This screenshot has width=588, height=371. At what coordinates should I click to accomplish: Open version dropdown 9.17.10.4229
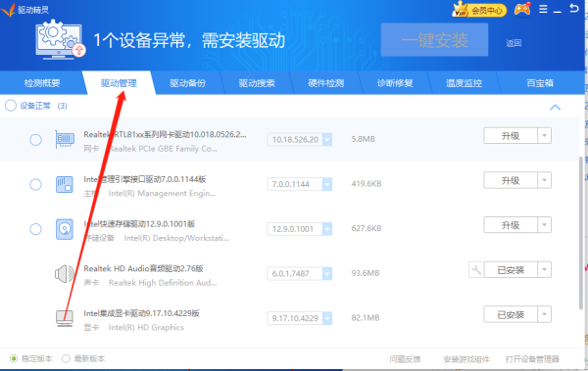pos(327,318)
